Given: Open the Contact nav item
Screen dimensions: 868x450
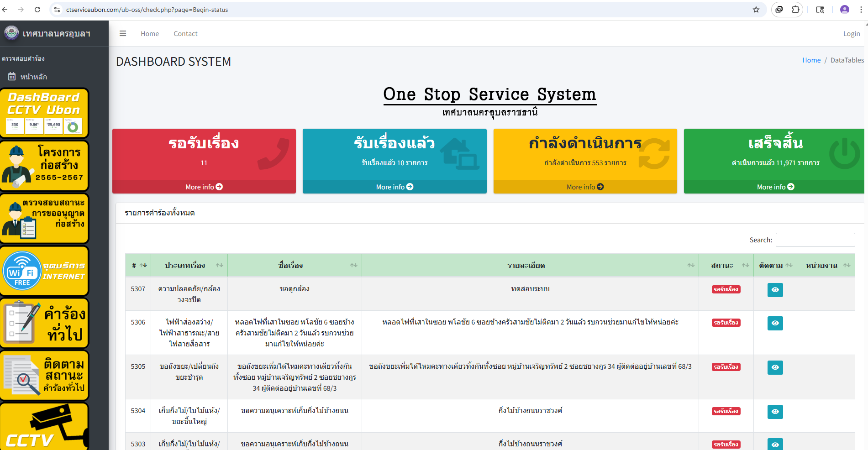Looking at the screenshot, I should click(x=185, y=34).
